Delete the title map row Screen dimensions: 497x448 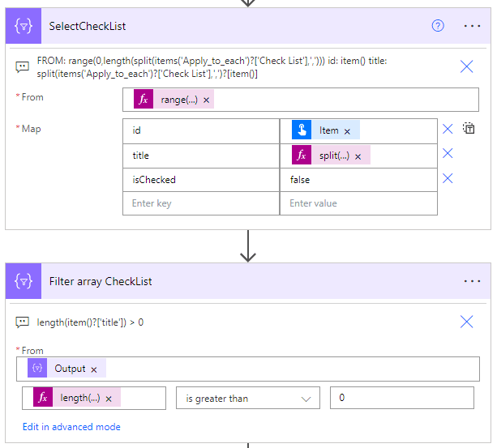pyautogui.click(x=448, y=154)
